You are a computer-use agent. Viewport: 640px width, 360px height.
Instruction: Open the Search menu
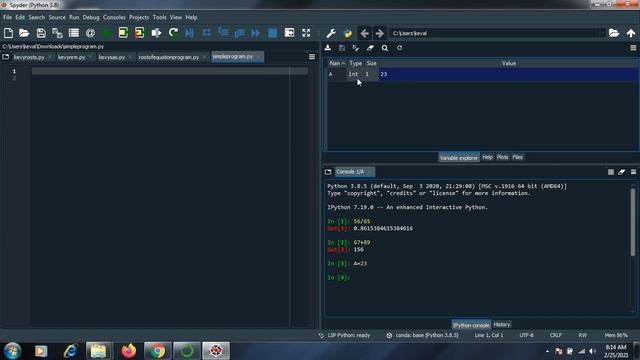point(36,18)
